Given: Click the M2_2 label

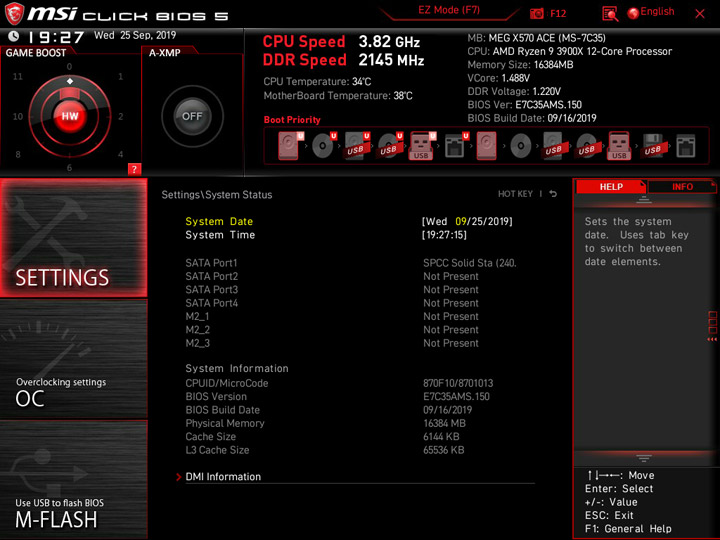Looking at the screenshot, I should pos(197,330).
